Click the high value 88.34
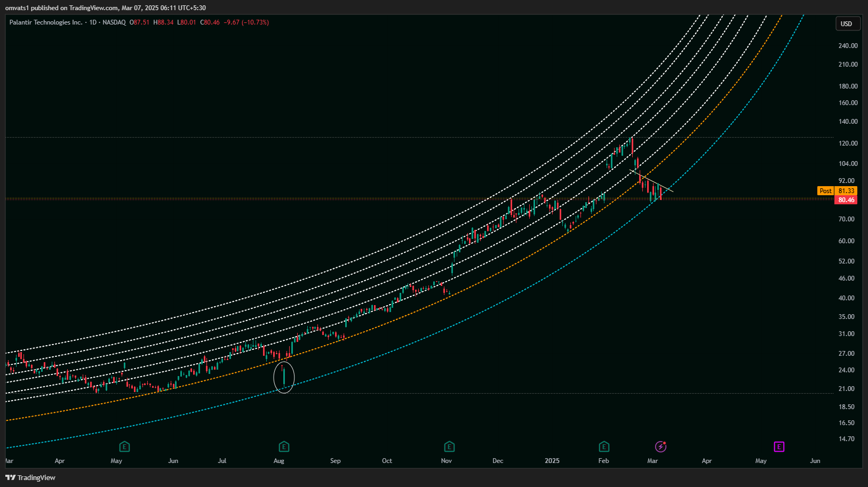 (165, 22)
